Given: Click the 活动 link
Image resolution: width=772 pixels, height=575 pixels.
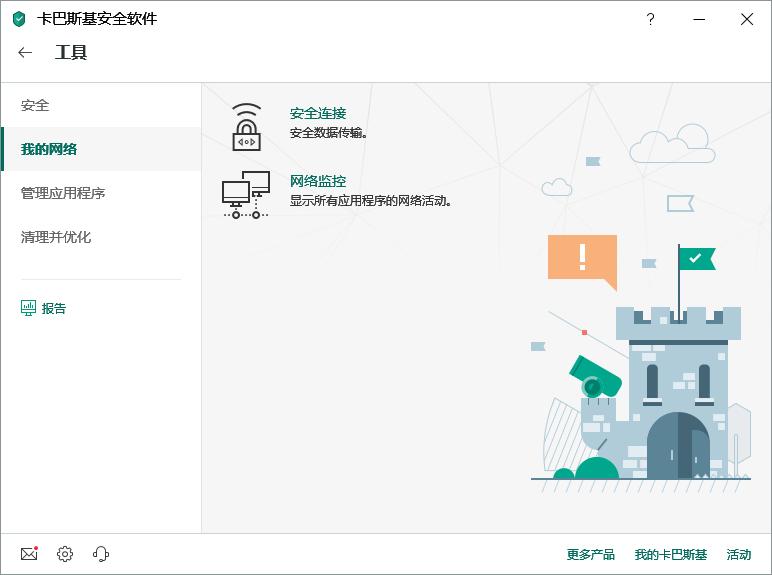Looking at the screenshot, I should [739, 554].
